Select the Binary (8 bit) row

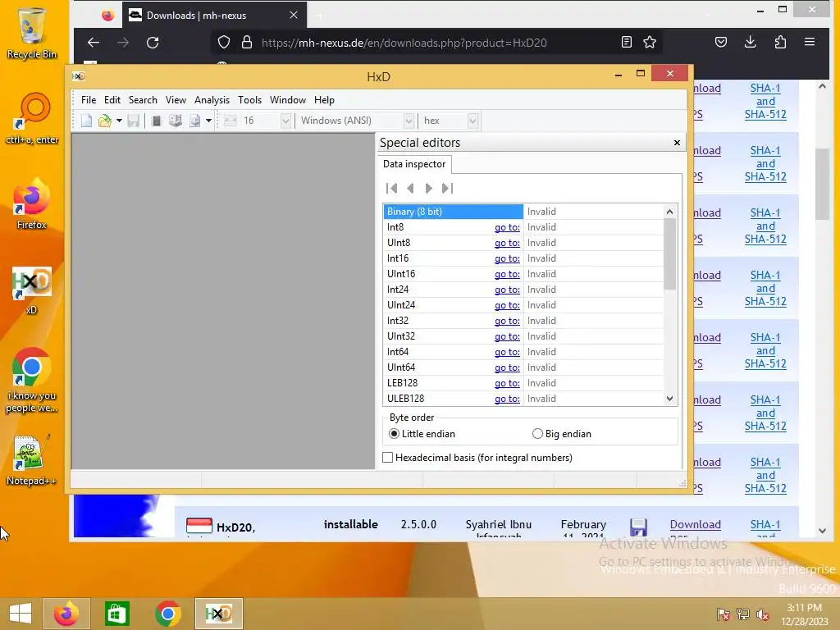pyautogui.click(x=523, y=212)
